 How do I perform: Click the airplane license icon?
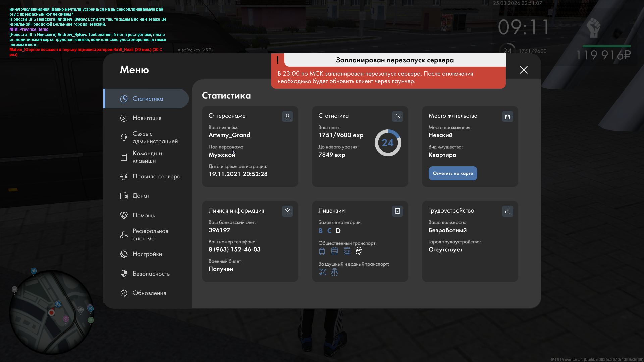pyautogui.click(x=322, y=272)
